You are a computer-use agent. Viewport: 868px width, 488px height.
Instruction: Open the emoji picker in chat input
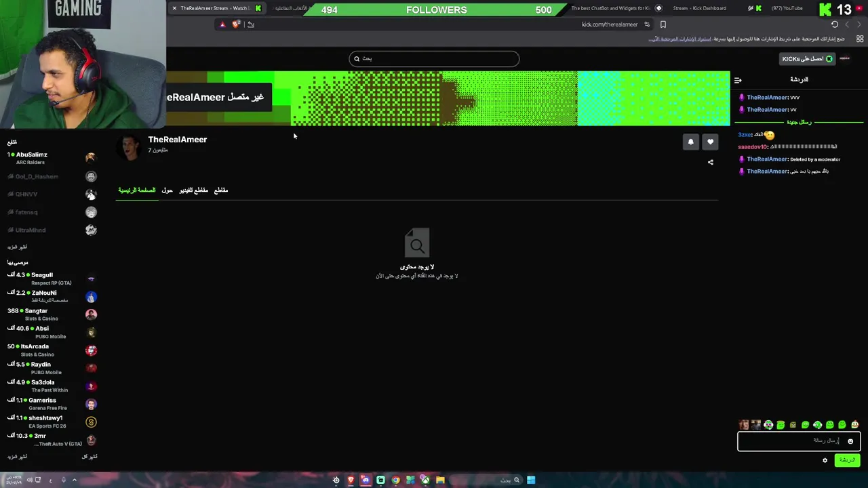pos(850,441)
